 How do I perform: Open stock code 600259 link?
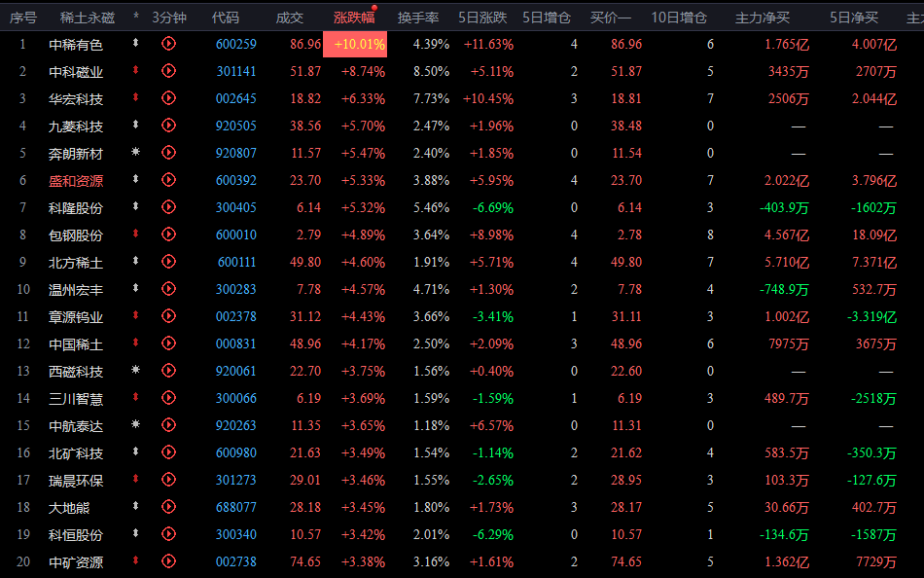coord(236,44)
